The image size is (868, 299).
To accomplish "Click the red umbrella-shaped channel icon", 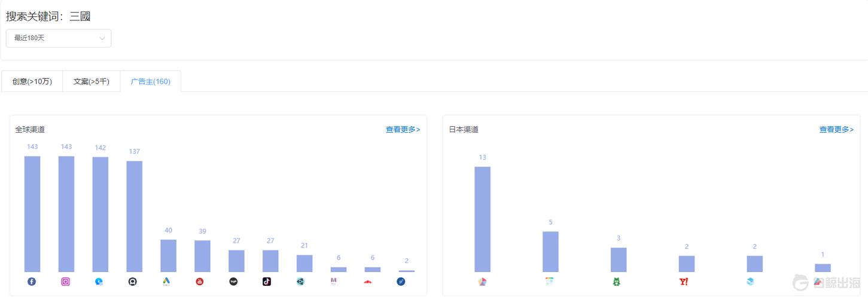I will (x=368, y=282).
